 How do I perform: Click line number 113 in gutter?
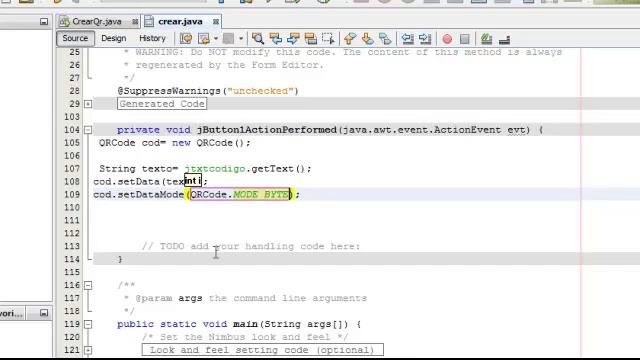pyautogui.click(x=72, y=246)
